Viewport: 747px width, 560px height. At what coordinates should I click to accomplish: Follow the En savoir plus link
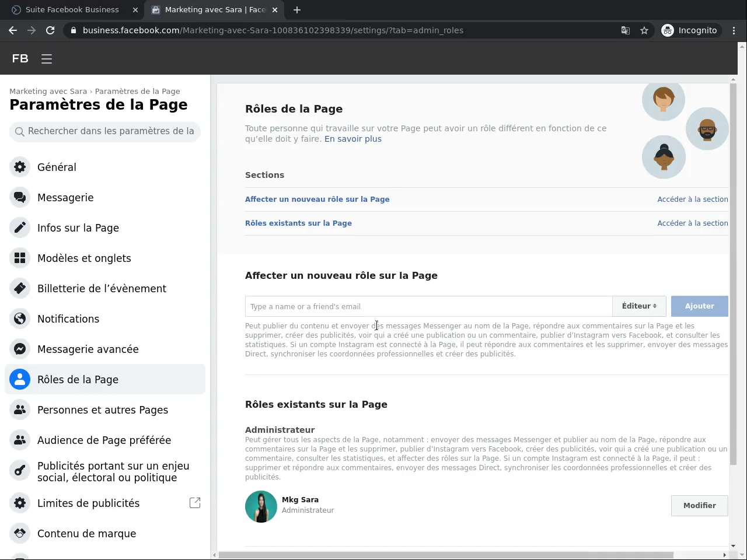click(x=353, y=139)
